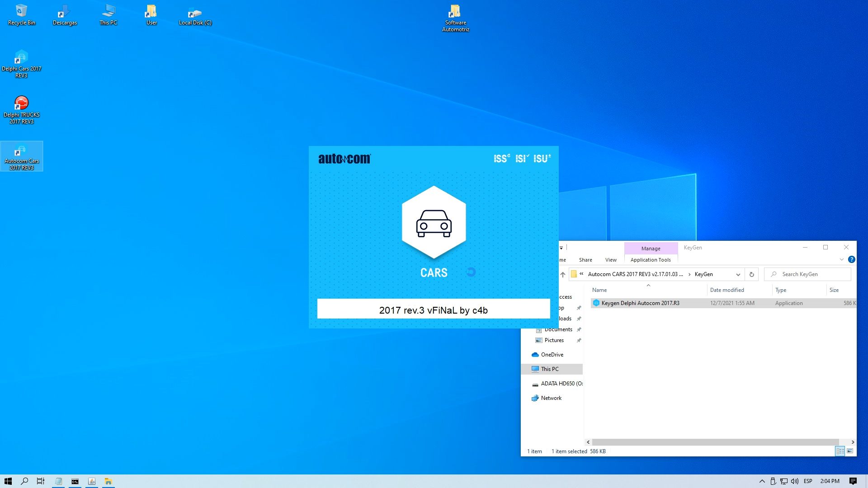The width and height of the screenshot is (868, 488).
Task: Open Explorer help with the question mark icon
Action: click(x=851, y=259)
